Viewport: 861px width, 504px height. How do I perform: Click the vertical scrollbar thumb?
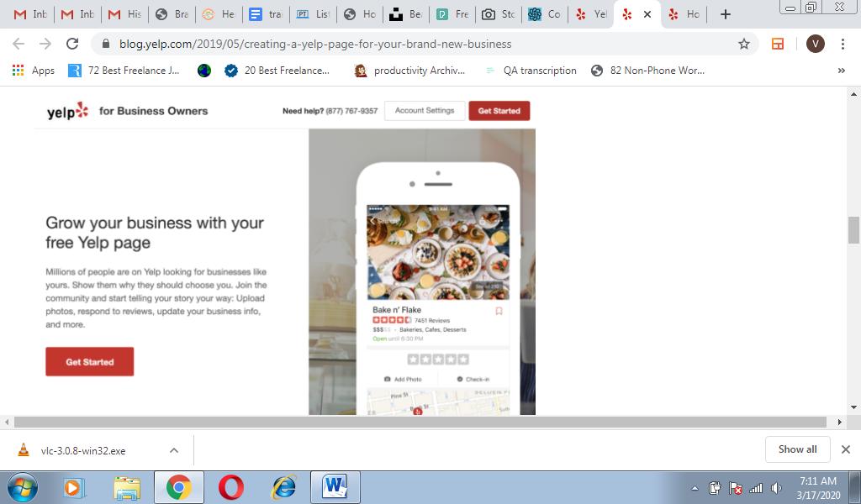click(853, 230)
